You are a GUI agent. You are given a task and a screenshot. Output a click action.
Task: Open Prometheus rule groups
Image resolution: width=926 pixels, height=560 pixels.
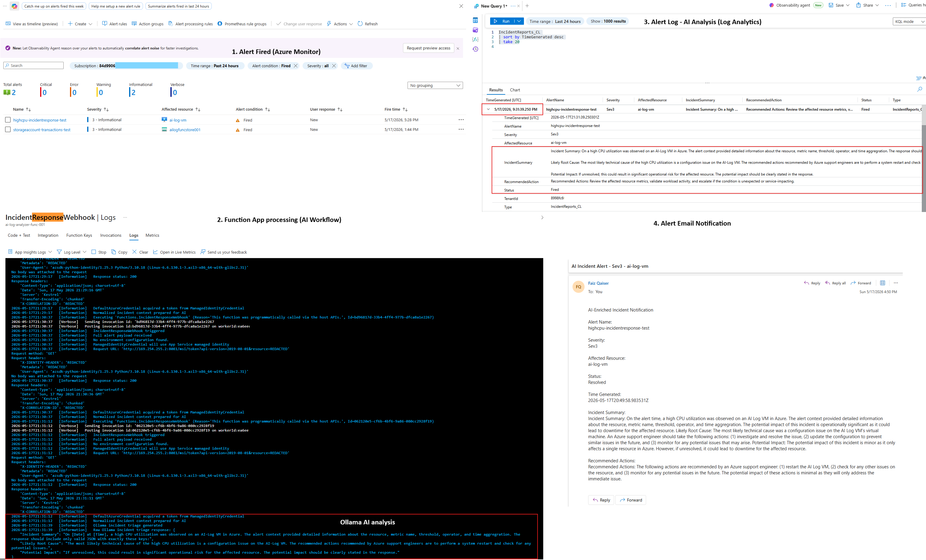tap(242, 24)
